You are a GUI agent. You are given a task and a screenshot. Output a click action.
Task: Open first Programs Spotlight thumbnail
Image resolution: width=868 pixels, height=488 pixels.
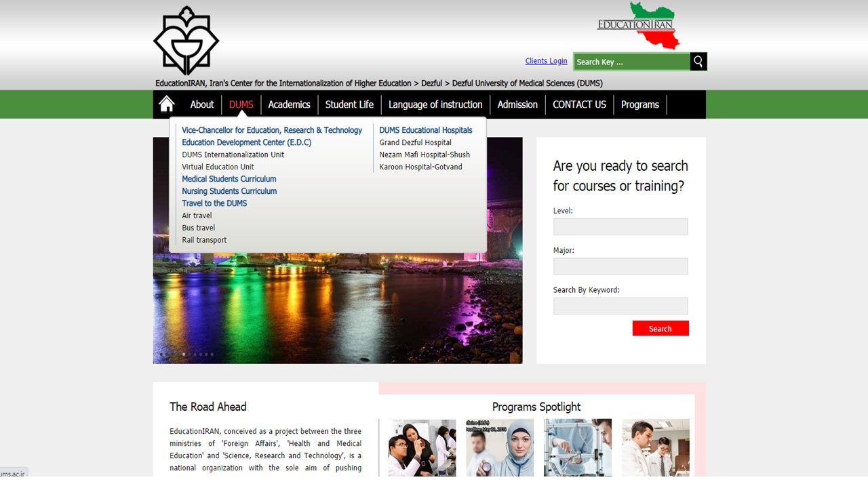click(422, 447)
